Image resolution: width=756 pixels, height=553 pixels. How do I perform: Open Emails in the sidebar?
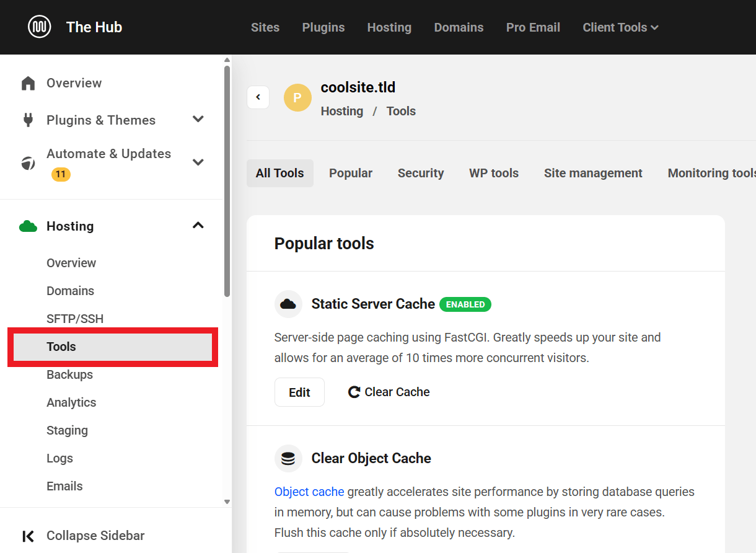64,486
